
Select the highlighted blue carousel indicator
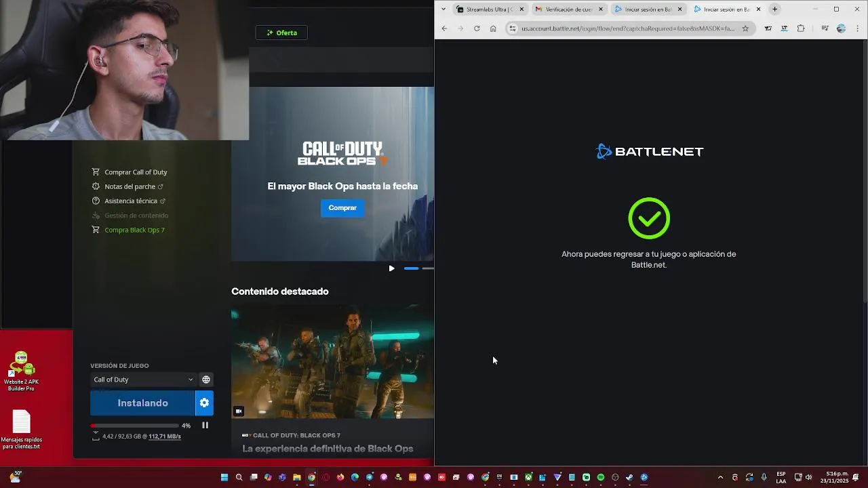tap(412, 268)
